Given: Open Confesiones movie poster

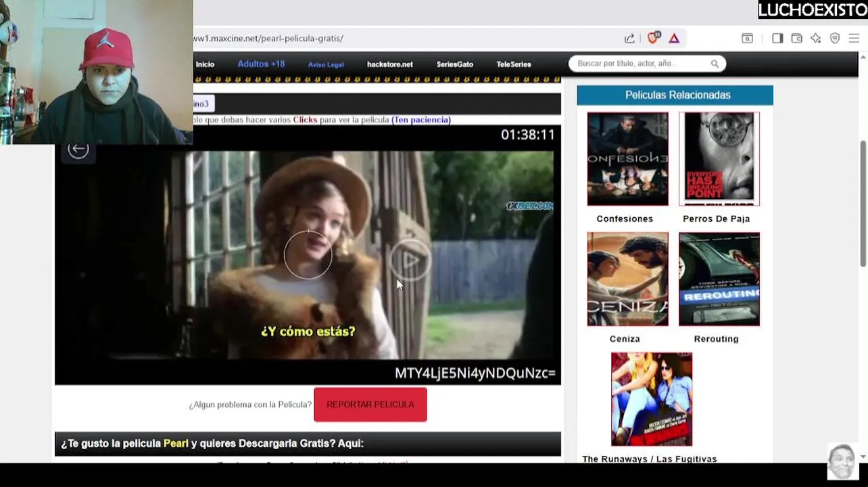Looking at the screenshot, I should (627, 159).
